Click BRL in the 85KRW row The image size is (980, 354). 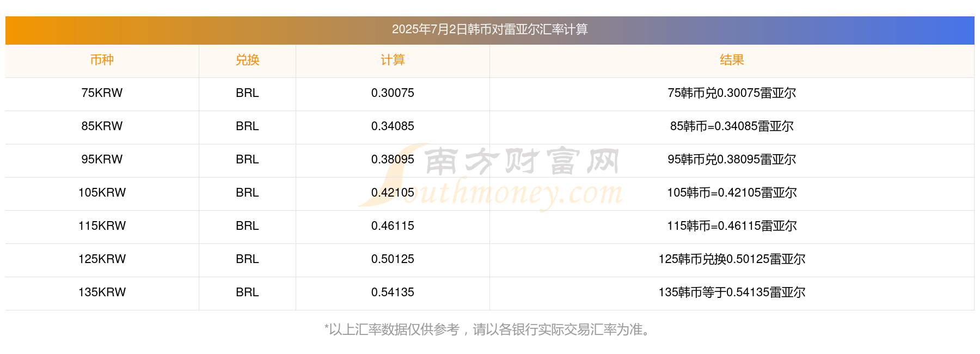[x=247, y=126]
